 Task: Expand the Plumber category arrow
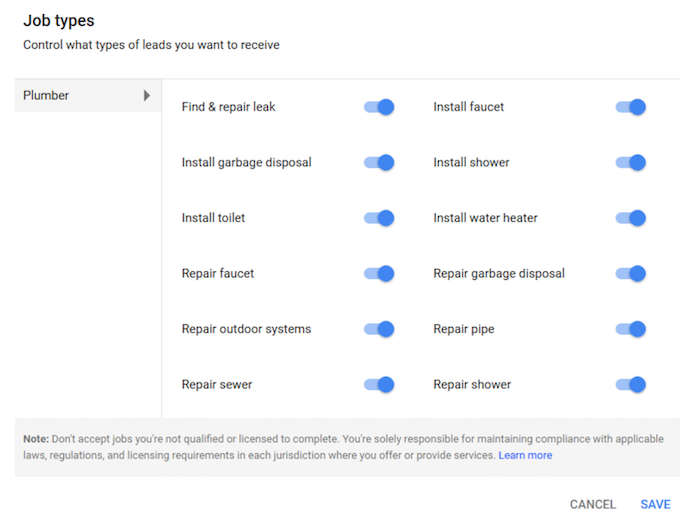[147, 96]
